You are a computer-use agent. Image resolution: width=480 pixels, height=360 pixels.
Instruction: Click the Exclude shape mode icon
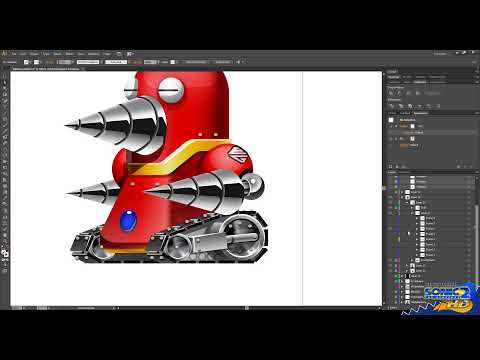click(417, 94)
